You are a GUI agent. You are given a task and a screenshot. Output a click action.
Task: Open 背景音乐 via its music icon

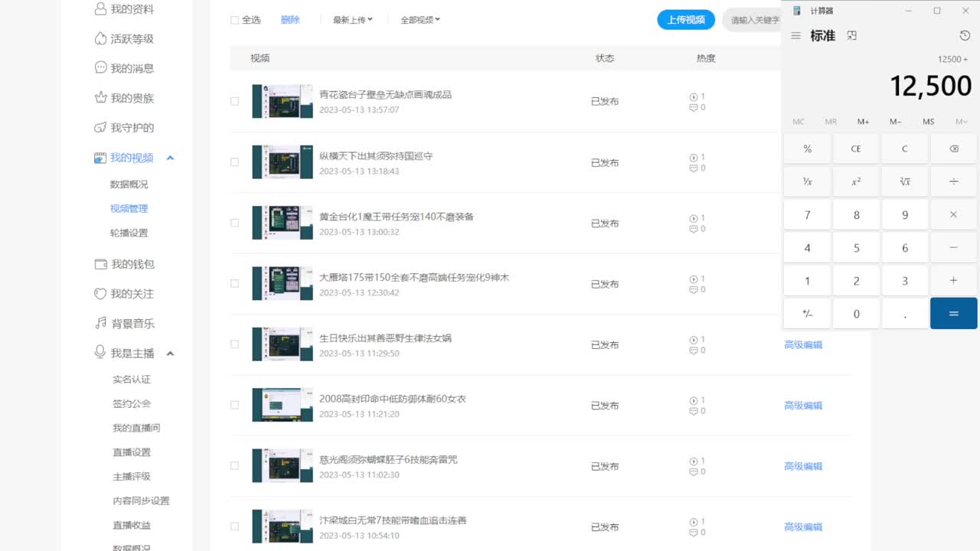click(x=100, y=323)
